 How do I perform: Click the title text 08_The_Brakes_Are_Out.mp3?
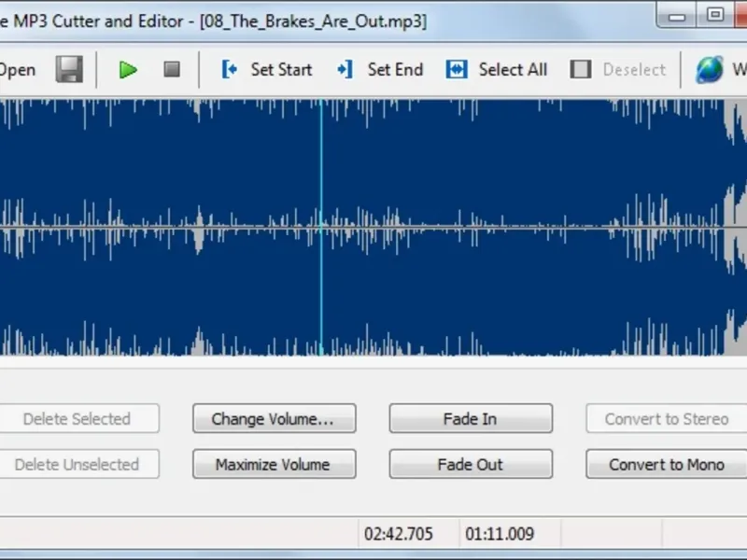313,21
